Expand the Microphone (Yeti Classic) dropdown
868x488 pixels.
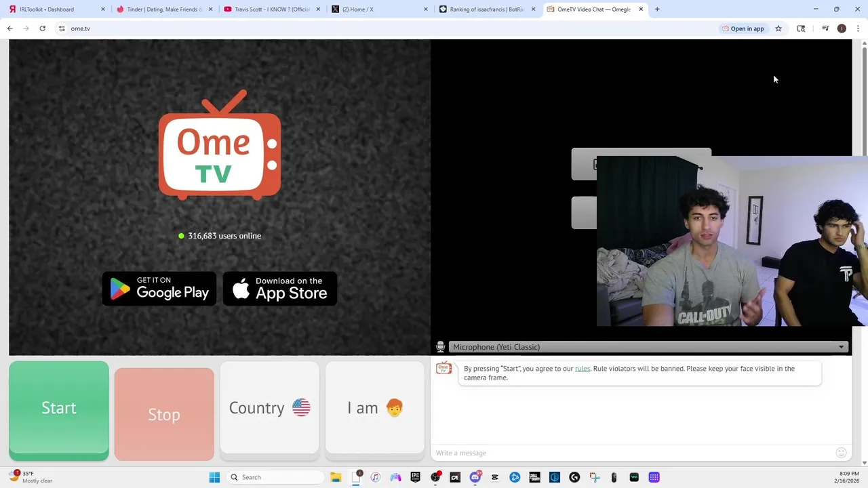649,347
